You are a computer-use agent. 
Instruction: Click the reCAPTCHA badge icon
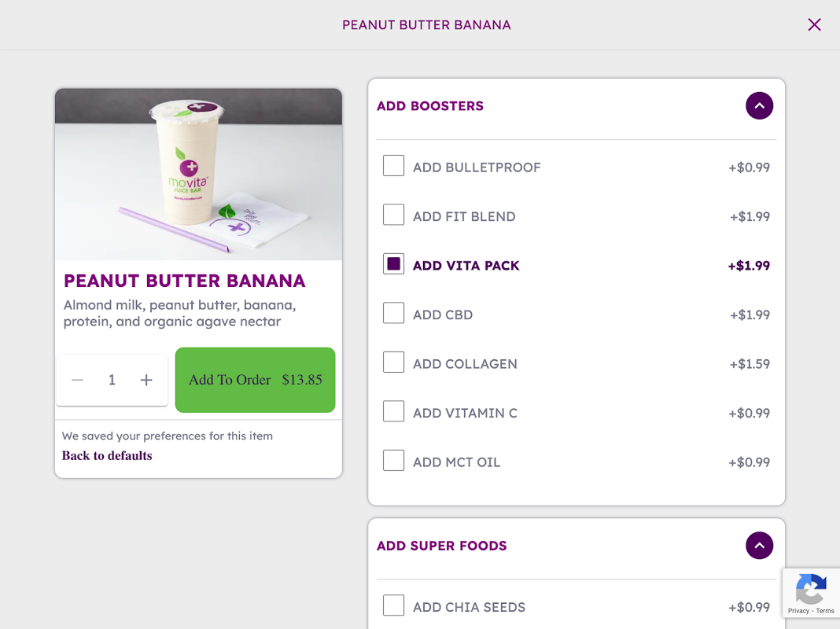[811, 589]
